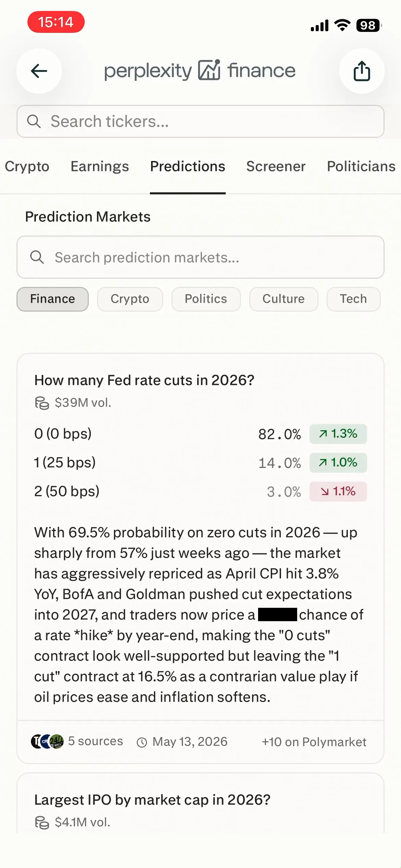
Task: Tap the coins icon beside $4.1M vol.
Action: (x=42, y=822)
